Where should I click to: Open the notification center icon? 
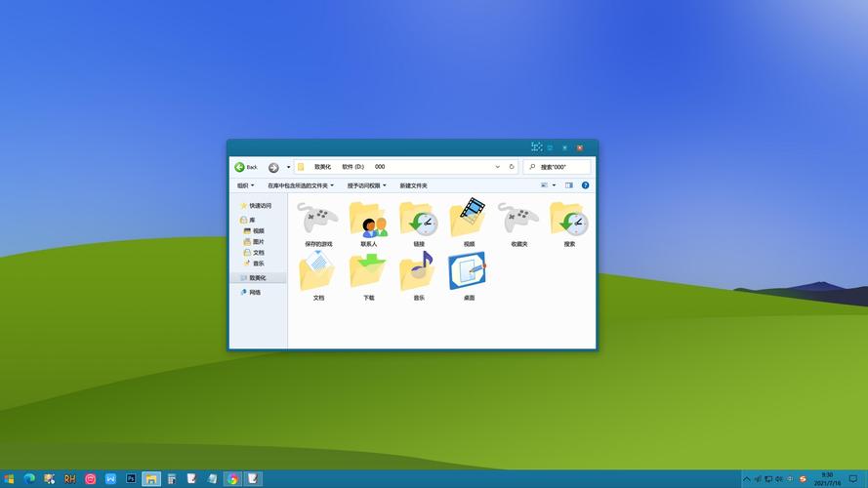[853, 479]
